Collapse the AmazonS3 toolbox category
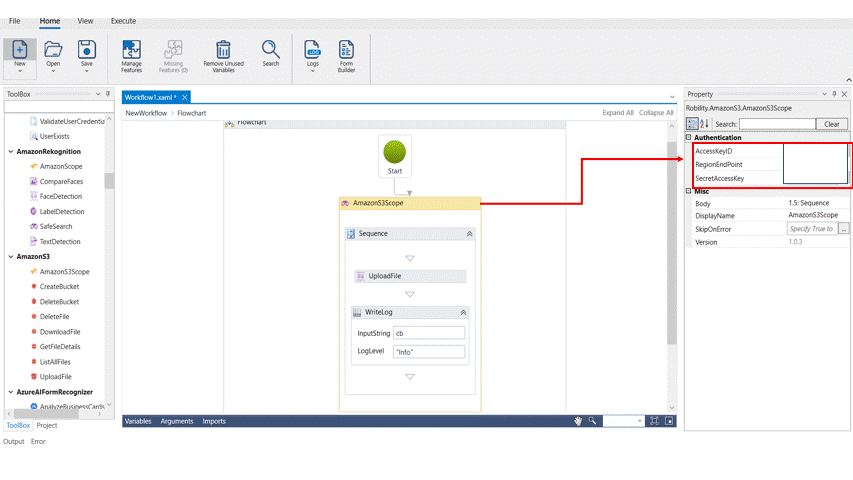The height and width of the screenshot is (480, 853). point(11,257)
